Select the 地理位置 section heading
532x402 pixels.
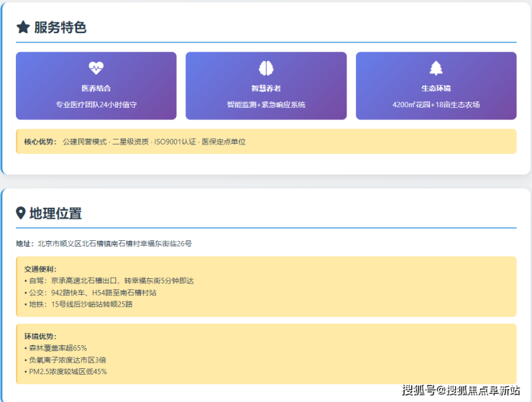55,214
